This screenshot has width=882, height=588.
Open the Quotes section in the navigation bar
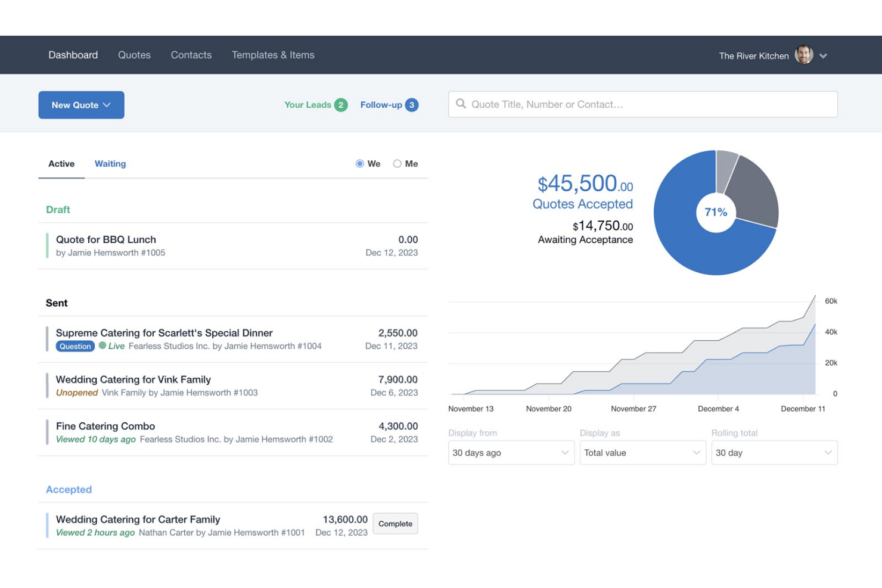coord(134,54)
